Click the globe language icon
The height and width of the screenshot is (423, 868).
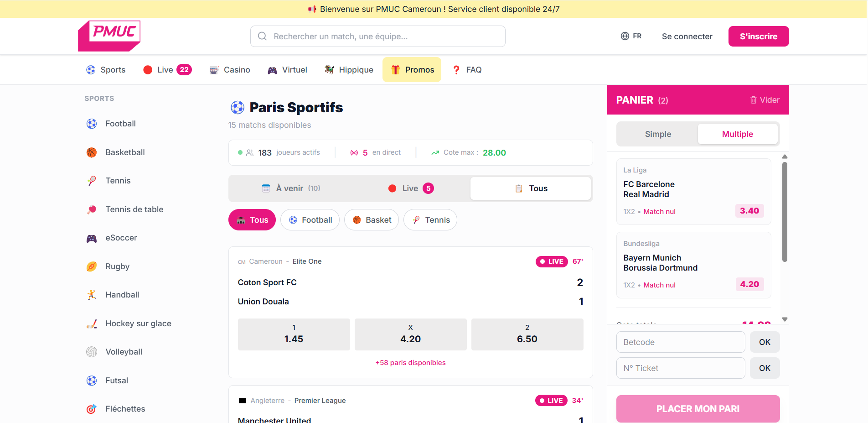pos(625,36)
